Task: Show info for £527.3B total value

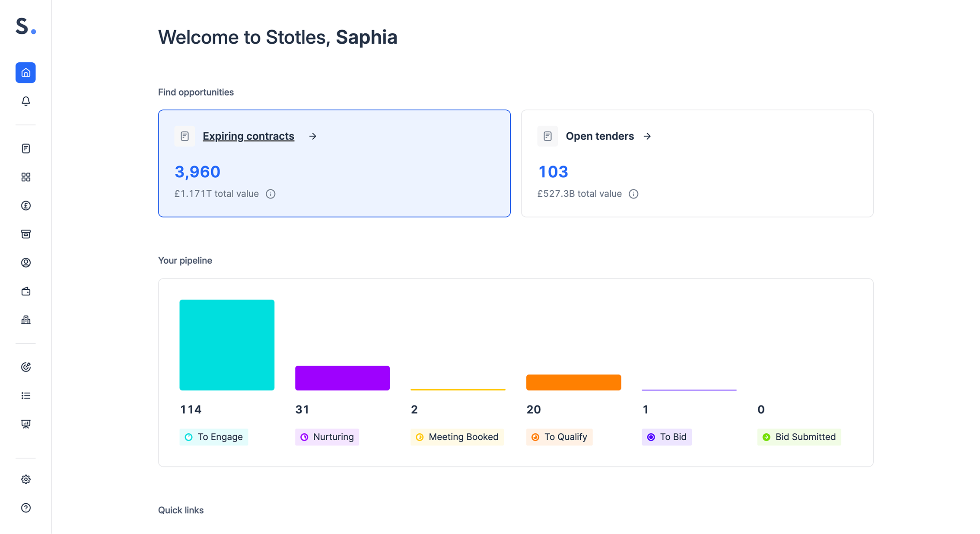Action: [633, 194]
